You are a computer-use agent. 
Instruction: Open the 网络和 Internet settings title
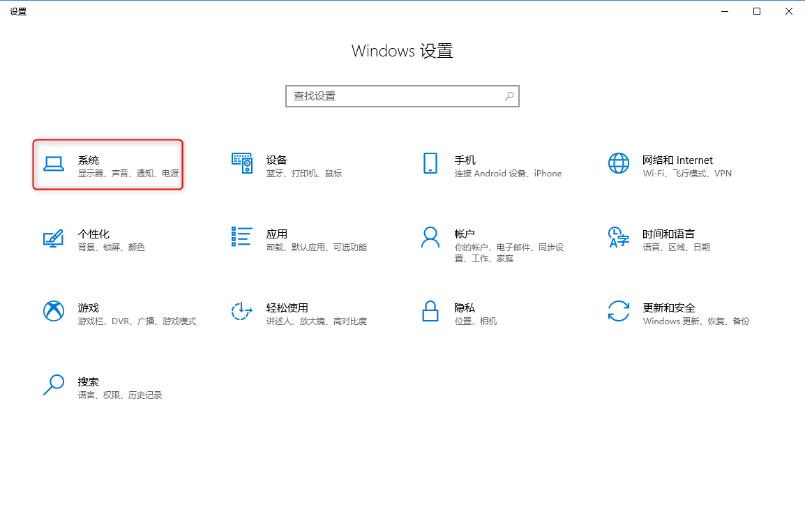point(677,160)
